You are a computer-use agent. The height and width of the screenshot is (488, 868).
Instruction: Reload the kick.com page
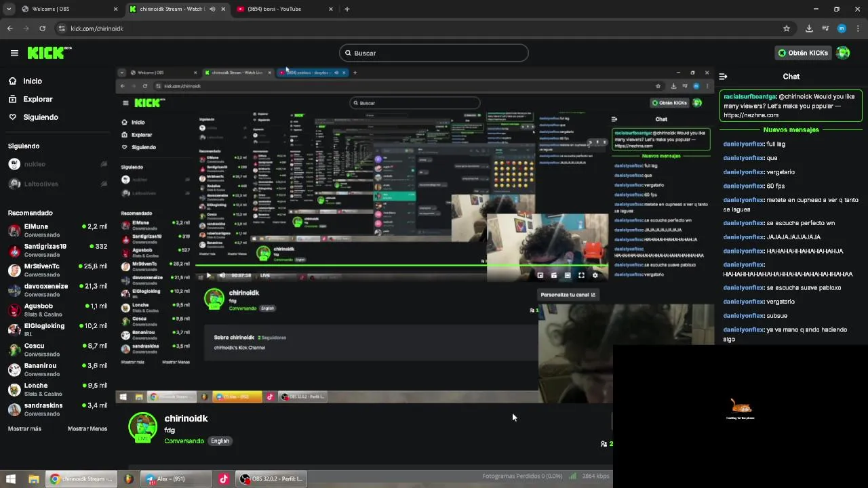pos(42,28)
